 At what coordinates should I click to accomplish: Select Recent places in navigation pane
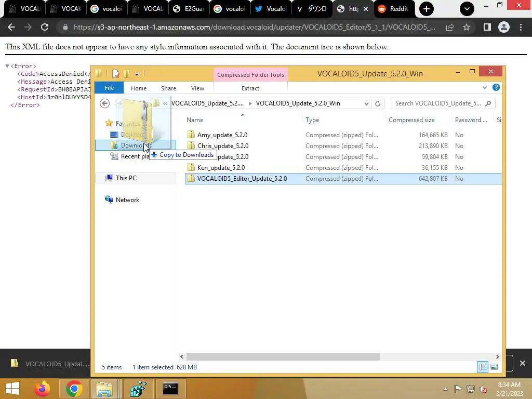click(130, 156)
